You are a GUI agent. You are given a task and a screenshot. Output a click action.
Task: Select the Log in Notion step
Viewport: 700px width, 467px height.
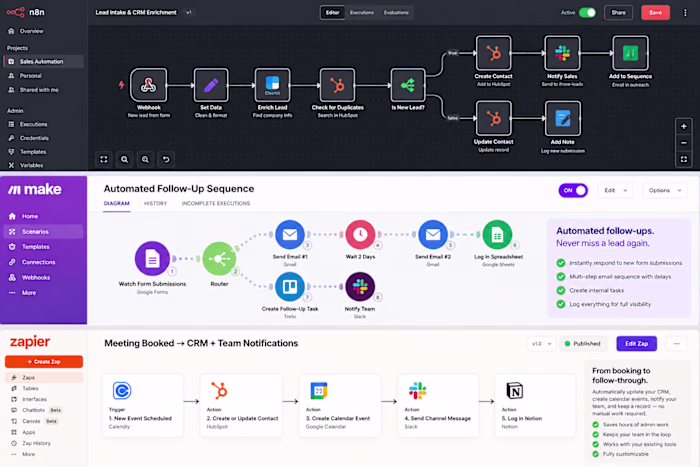(535, 405)
